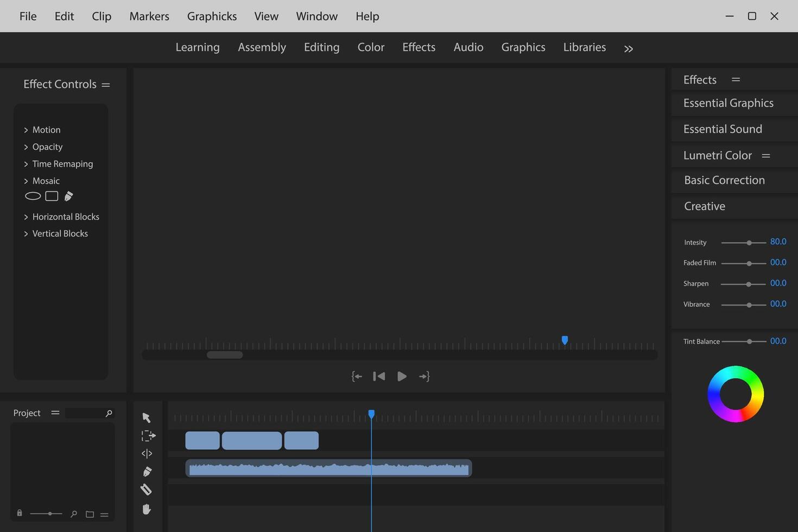Open the Lumetri Color panel menu
The image size is (798, 532).
click(x=766, y=156)
